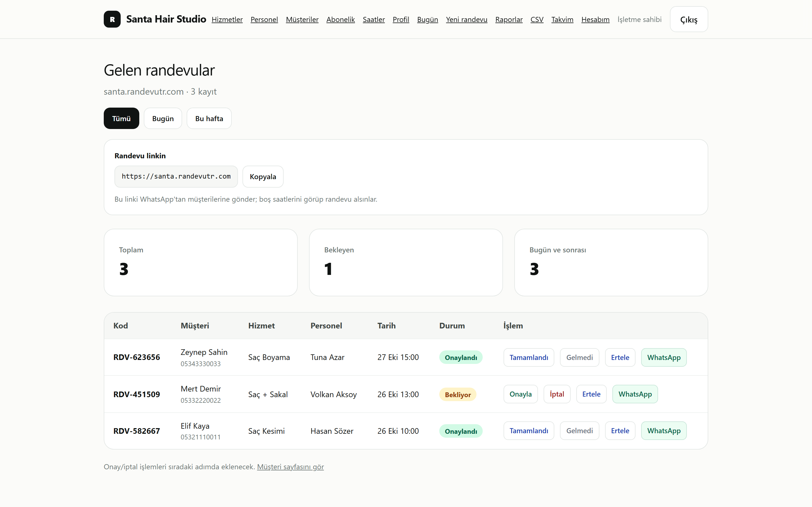The height and width of the screenshot is (507, 812).
Task: Select the Bugün filter tab
Action: (x=163, y=118)
